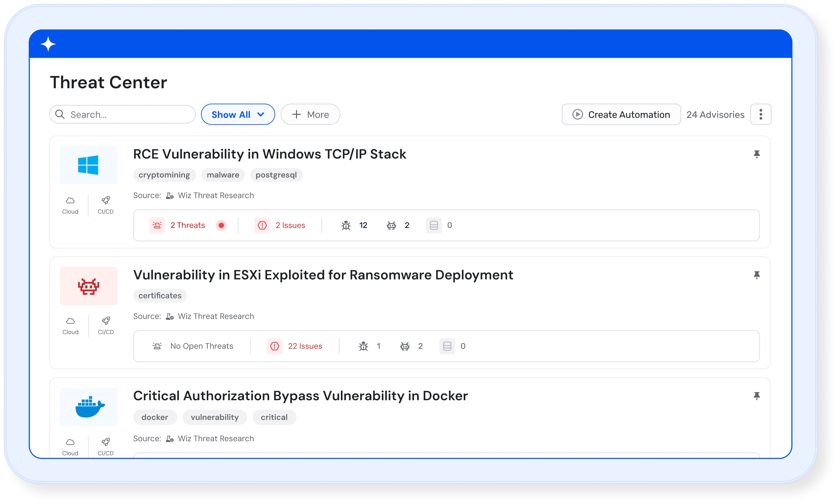Click malware icon showing 2 in Windows advisory
The image size is (838, 504).
point(391,225)
